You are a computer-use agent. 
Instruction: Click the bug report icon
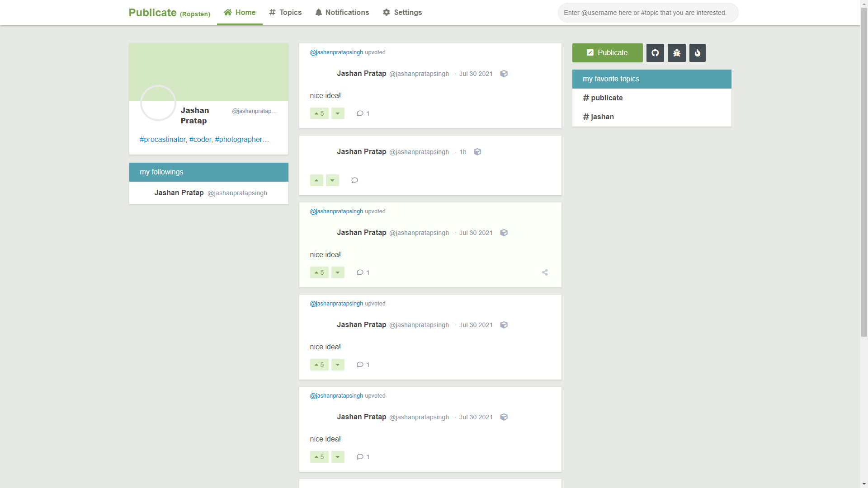click(x=676, y=53)
